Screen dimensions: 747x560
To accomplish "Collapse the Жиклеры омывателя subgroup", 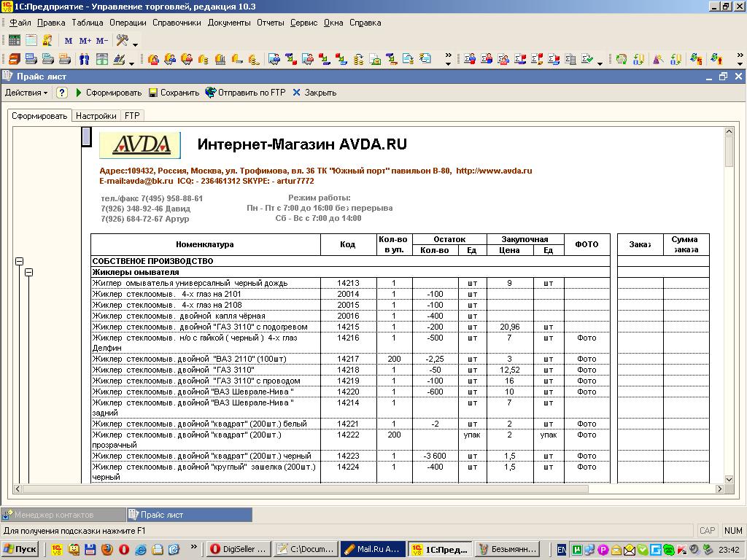I will (x=28, y=272).
